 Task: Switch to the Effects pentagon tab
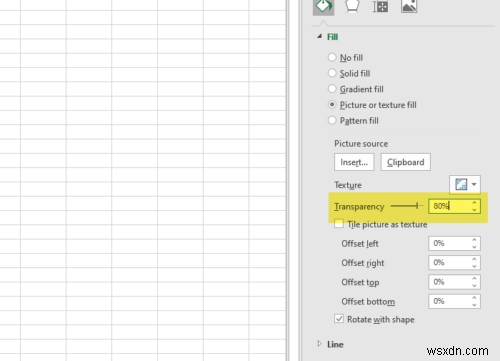click(x=352, y=6)
